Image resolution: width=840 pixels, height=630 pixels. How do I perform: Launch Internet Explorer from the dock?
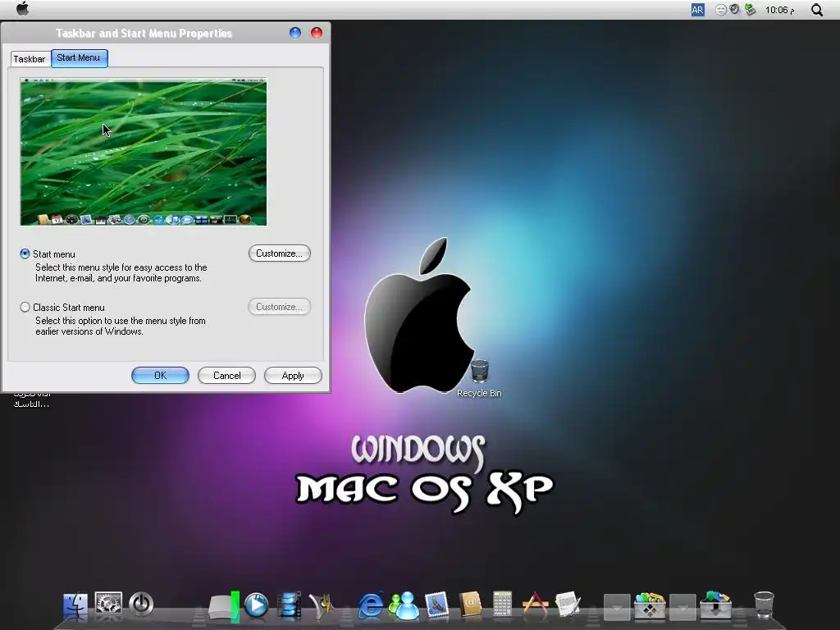[370, 606]
